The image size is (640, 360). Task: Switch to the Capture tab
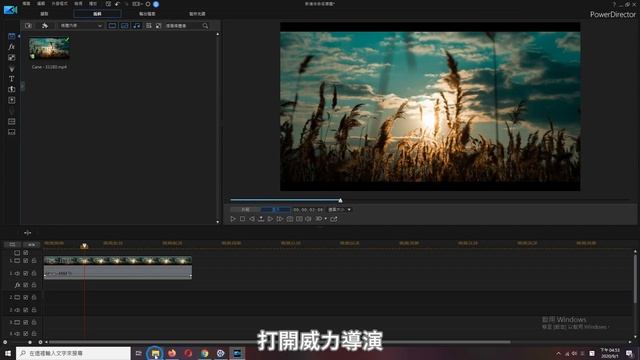(x=44, y=14)
